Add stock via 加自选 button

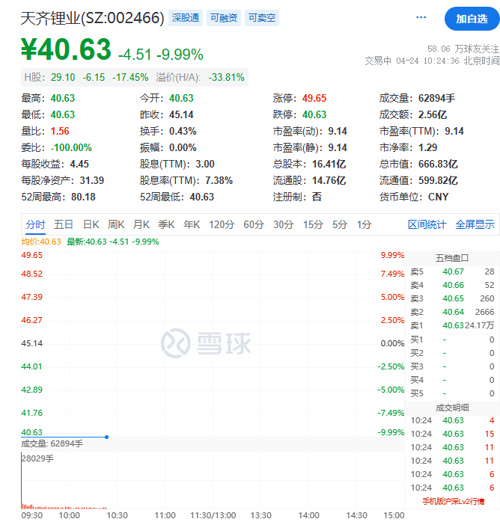472,19
